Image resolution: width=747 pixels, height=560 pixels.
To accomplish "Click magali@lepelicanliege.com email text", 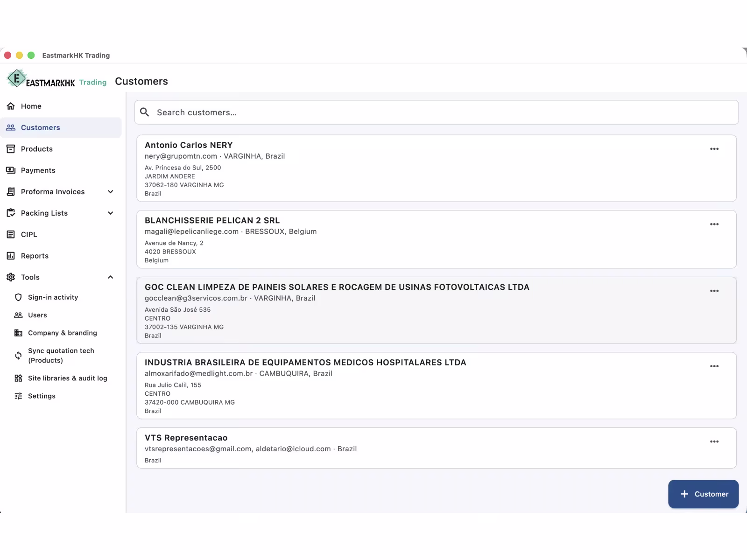I will (191, 231).
